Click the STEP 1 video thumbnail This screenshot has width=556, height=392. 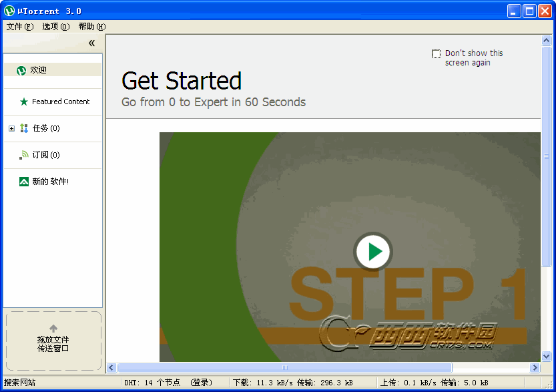pyautogui.click(x=350, y=247)
